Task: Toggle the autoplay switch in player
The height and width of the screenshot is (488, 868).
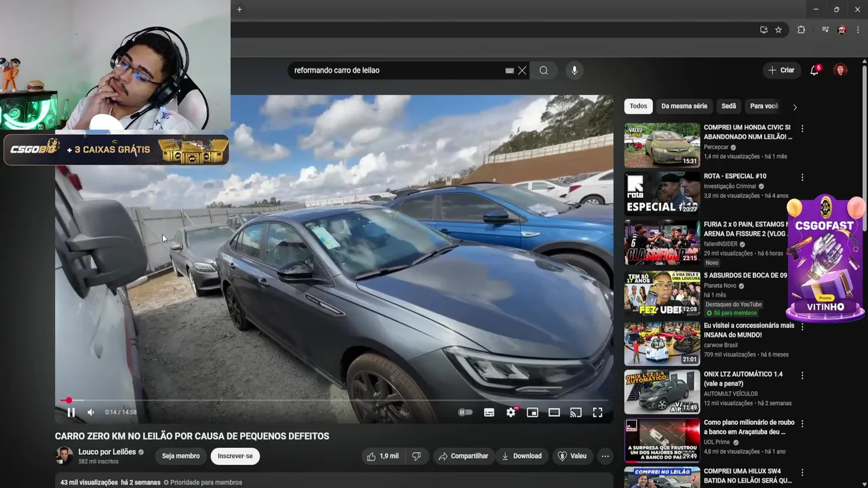Action: click(x=465, y=412)
